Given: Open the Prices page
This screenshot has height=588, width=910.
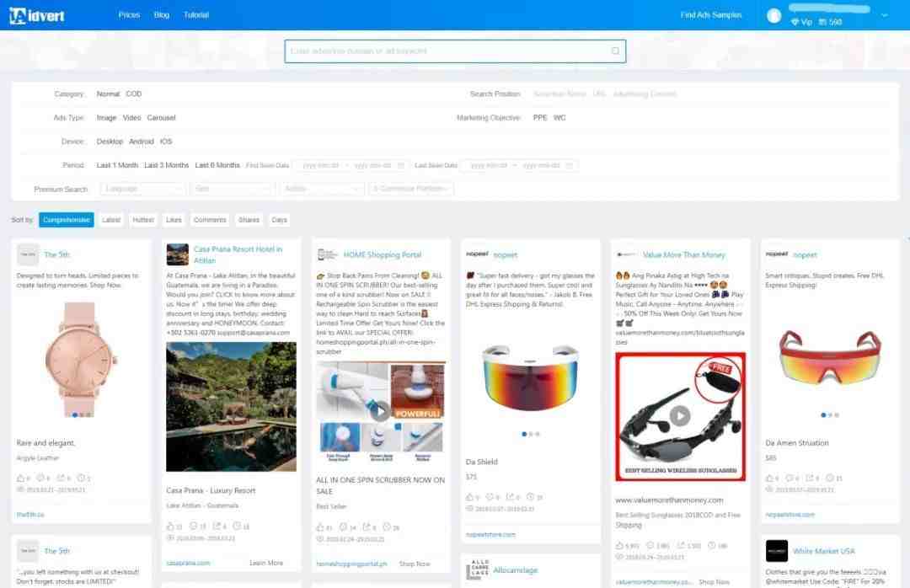Looking at the screenshot, I should pos(129,15).
